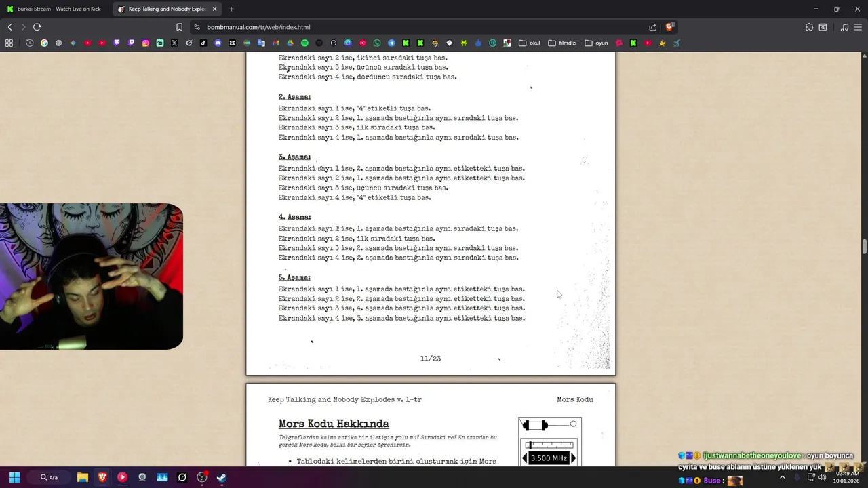Image resolution: width=868 pixels, height=488 pixels.
Task: Open the taskbar clock showing 02:49 AM
Action: [x=846, y=477]
